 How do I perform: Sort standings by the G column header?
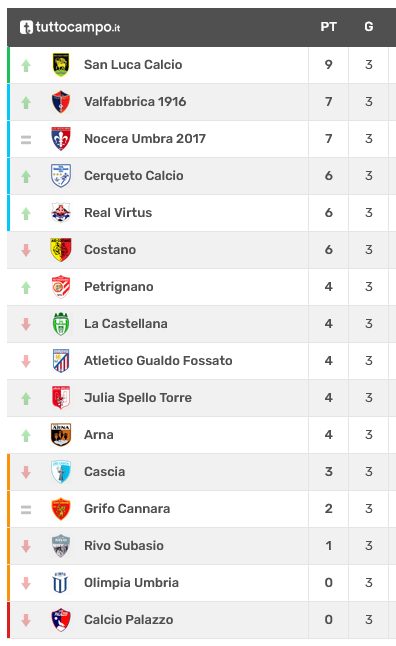click(x=368, y=27)
